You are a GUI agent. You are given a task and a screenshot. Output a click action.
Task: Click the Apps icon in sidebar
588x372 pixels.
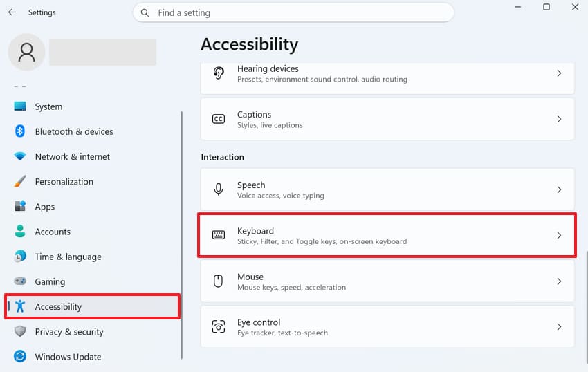(20, 206)
